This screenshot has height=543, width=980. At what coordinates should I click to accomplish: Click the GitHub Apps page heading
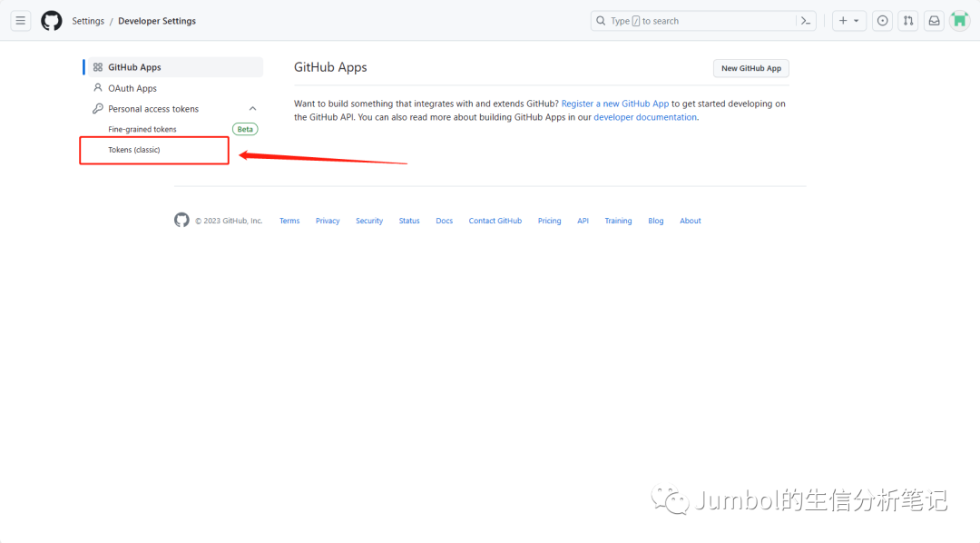330,67
